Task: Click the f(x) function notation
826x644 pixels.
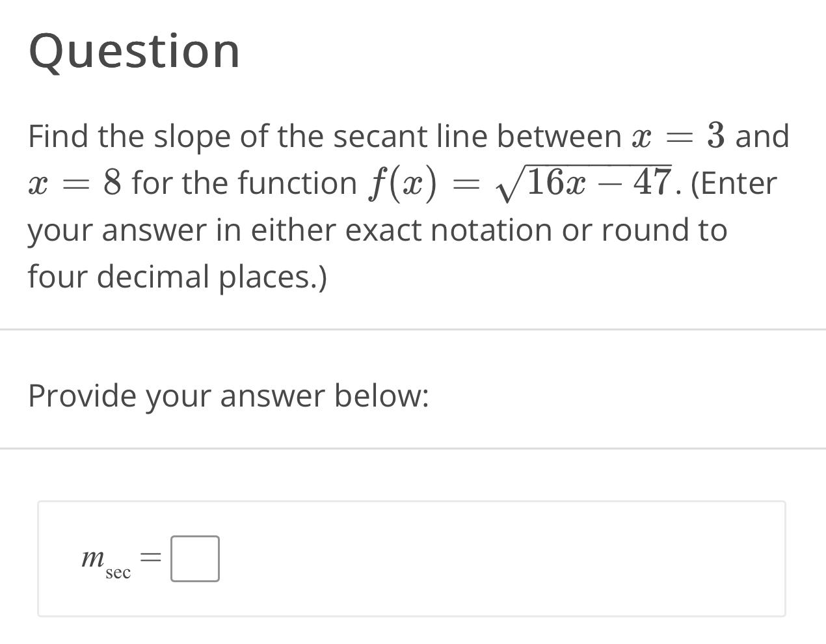Action: point(403,182)
